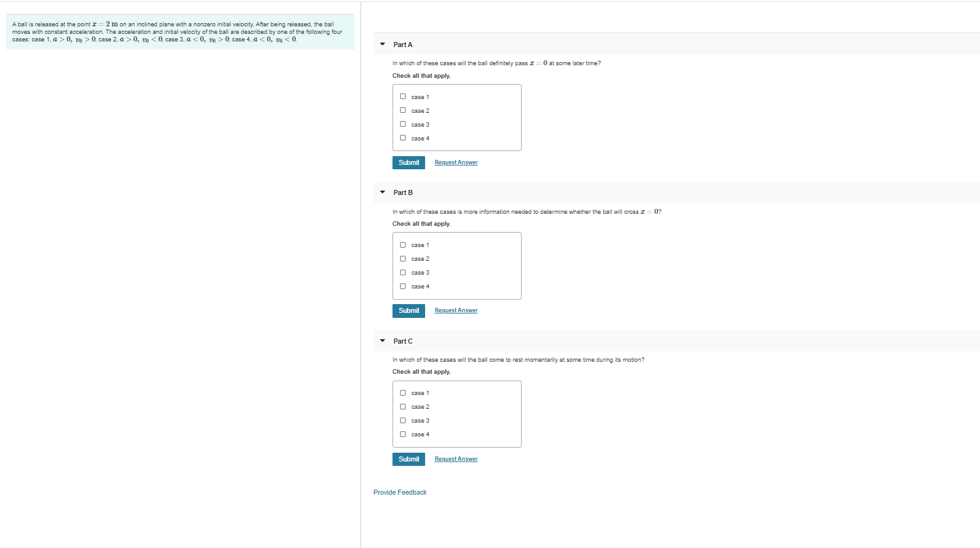This screenshot has width=980, height=548.
Task: Submit the Part B answer
Action: point(409,311)
